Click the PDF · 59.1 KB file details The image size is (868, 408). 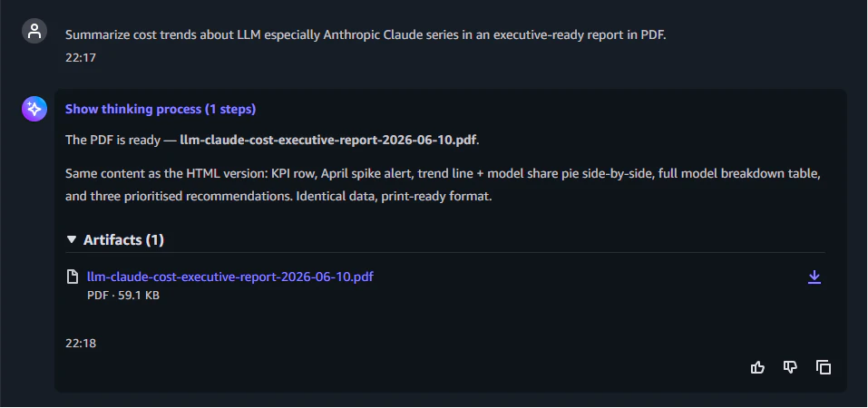(122, 296)
